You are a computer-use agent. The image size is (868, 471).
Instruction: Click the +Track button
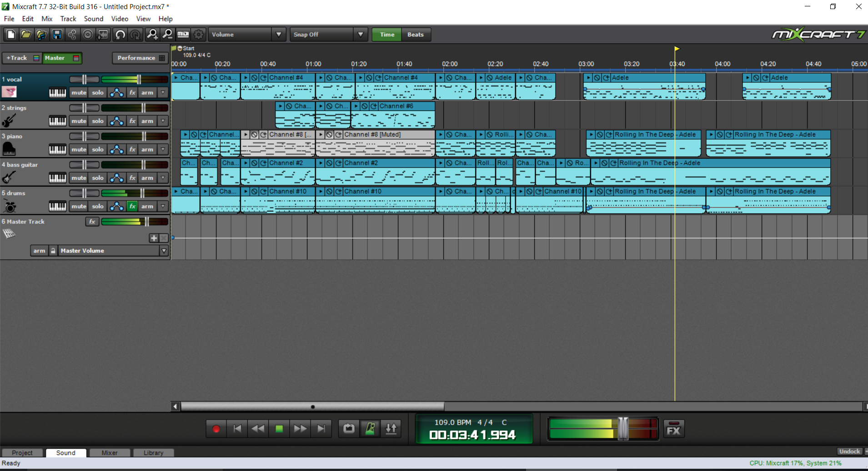pyautogui.click(x=22, y=58)
